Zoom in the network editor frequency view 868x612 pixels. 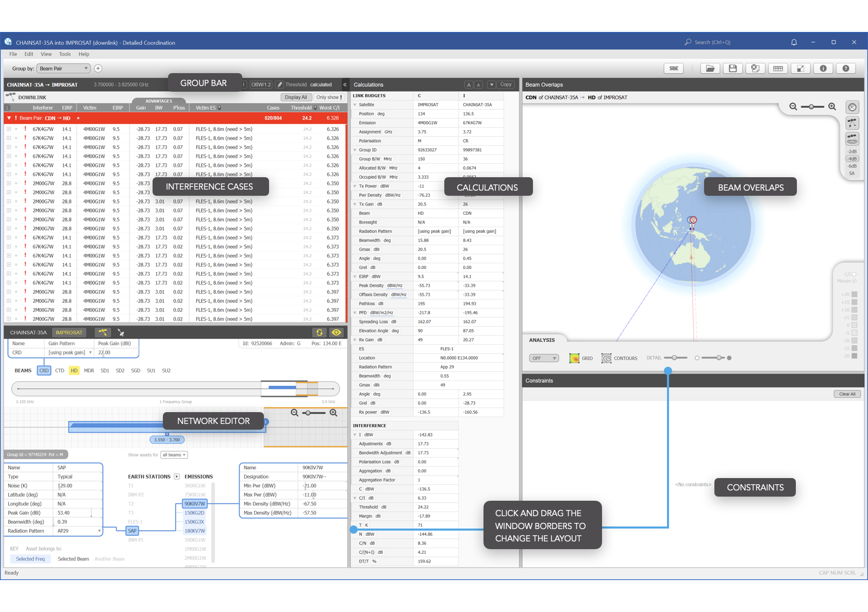click(x=333, y=413)
